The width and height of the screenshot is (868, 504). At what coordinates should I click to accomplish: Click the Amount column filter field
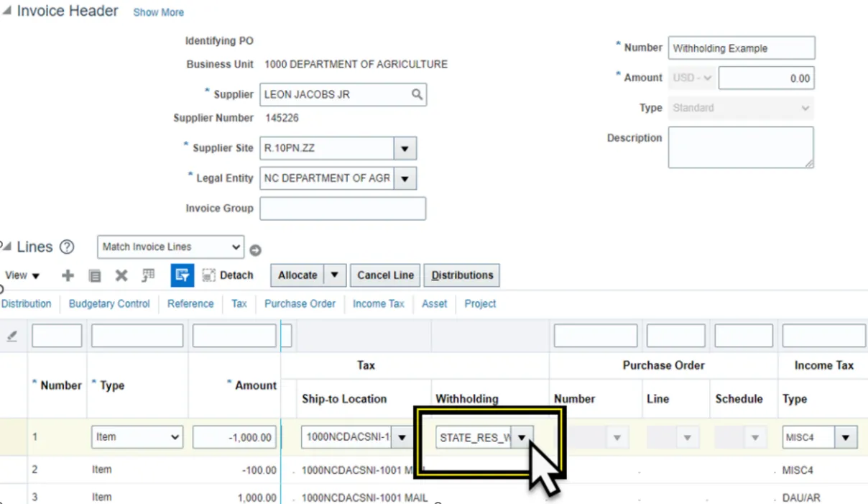[234, 336]
